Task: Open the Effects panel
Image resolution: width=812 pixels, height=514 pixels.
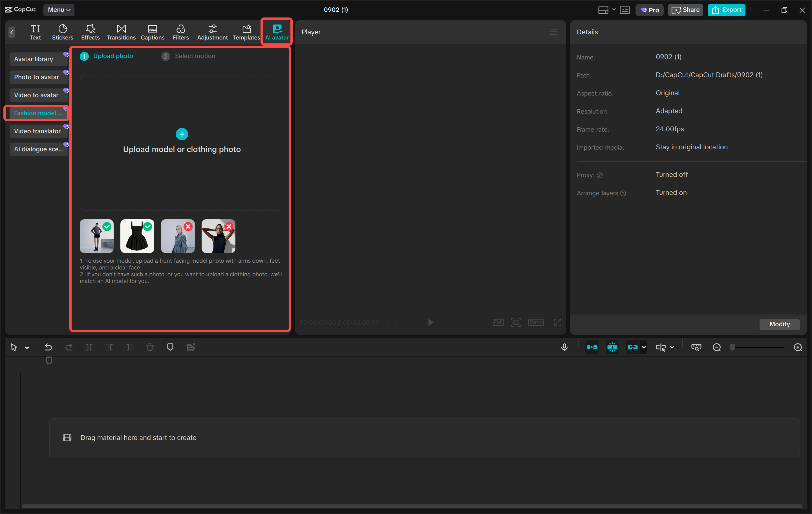Action: tap(90, 31)
